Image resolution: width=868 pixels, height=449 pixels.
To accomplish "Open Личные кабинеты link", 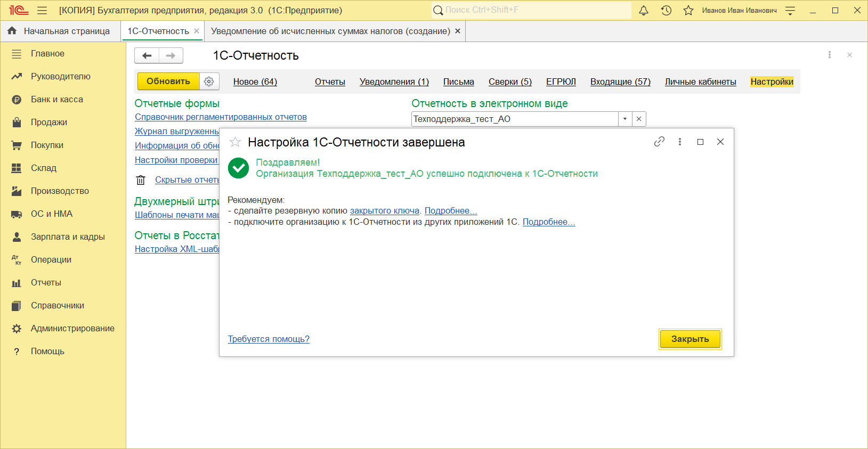I will (x=701, y=81).
